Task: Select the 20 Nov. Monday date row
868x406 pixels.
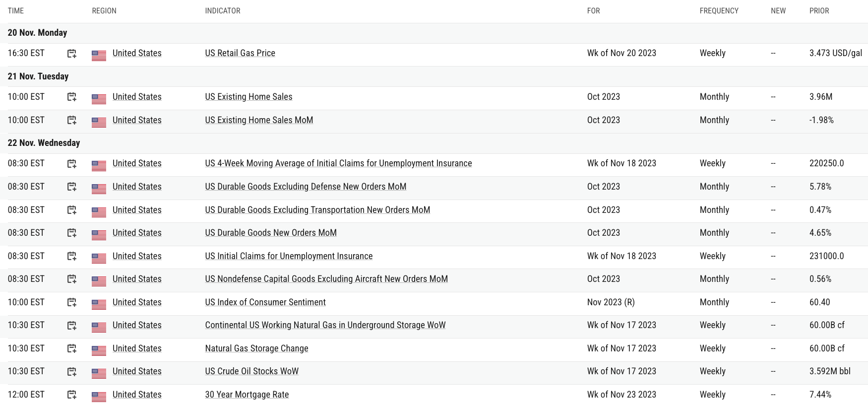Action: (x=434, y=33)
